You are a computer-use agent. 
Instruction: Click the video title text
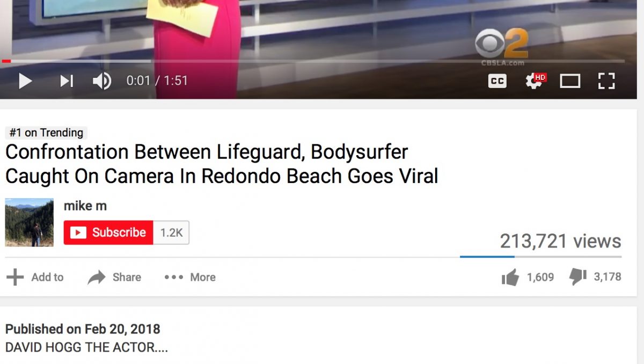[x=222, y=164]
